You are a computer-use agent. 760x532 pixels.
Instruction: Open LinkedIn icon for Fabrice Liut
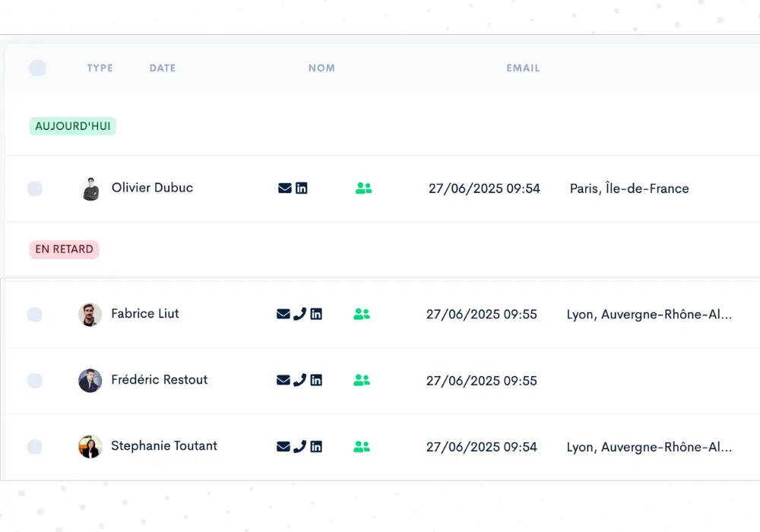point(316,314)
